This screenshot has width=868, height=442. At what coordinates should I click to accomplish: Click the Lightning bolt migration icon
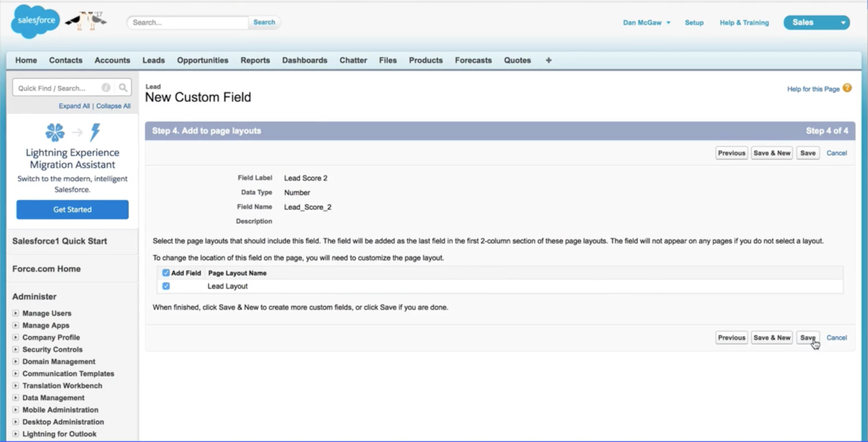pyautogui.click(x=95, y=132)
